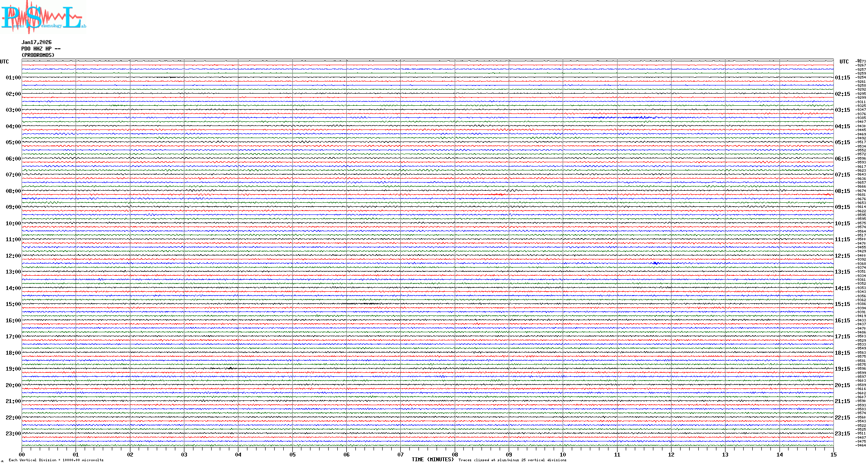Click minute tick 07 on bottom axis
Image resolution: width=868 pixels, height=466 pixels.
coord(401,454)
